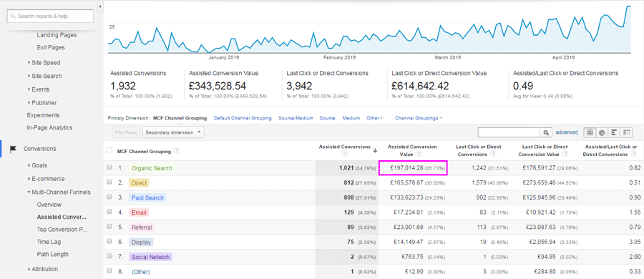Screen dimensions: 644x279
Task: Open the Display channel link
Action: click(141, 243)
